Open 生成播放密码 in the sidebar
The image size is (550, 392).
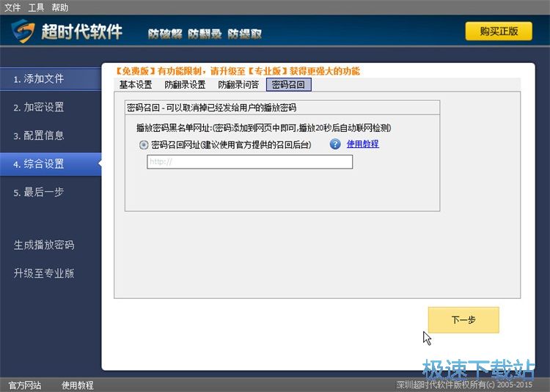44,245
